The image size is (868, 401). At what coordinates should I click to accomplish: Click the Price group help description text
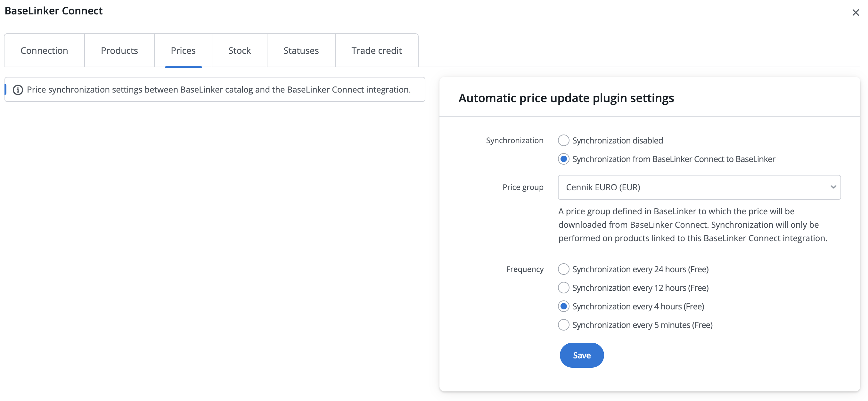tap(692, 225)
